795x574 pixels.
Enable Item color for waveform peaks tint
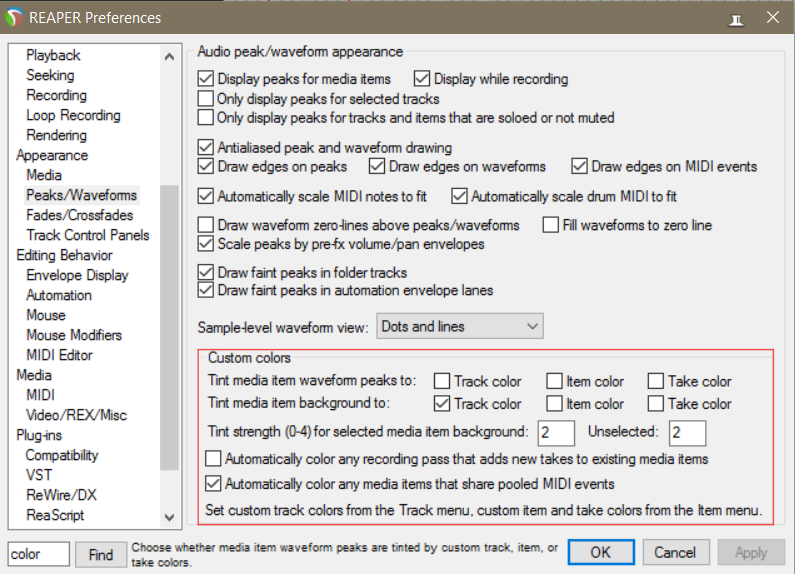[554, 381]
